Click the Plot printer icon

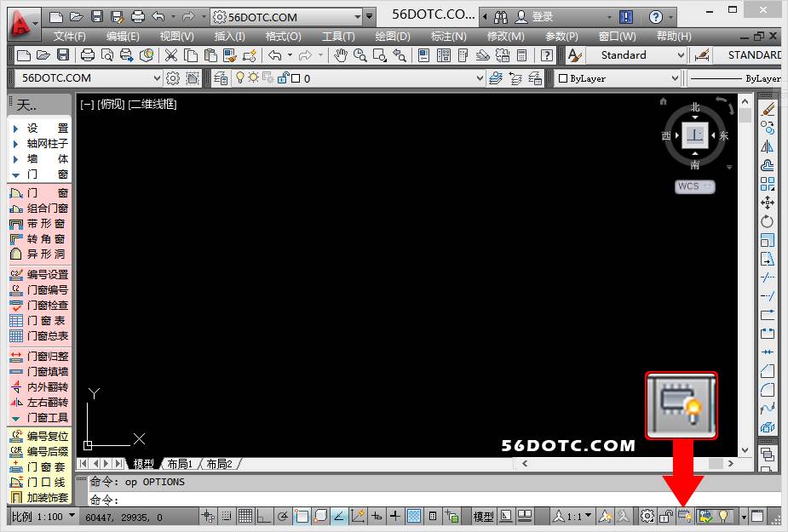87,55
